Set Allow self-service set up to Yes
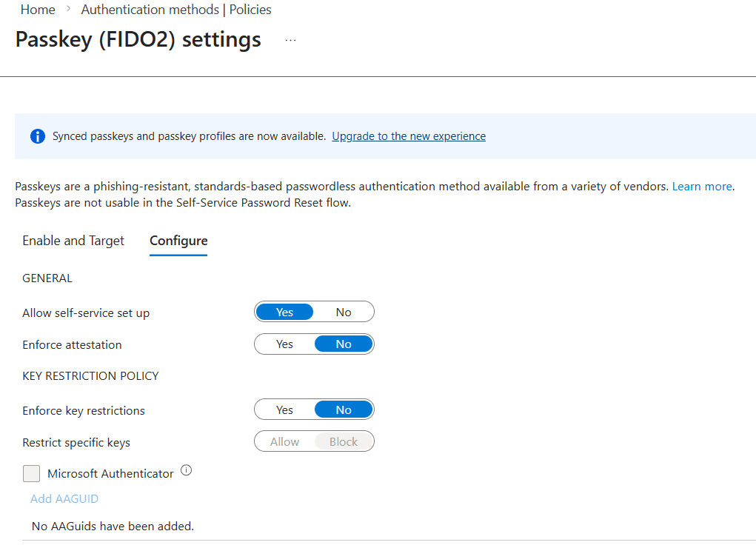756x548 pixels. [x=284, y=312]
